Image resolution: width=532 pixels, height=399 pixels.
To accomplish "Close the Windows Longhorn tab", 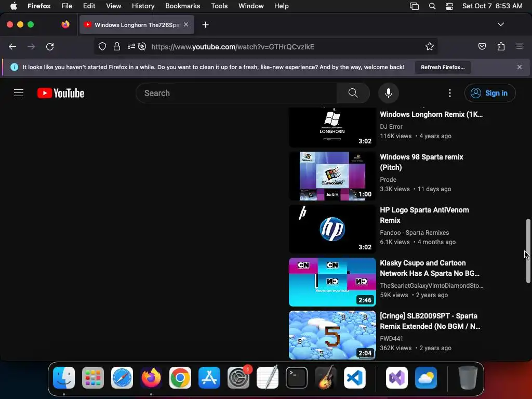I will 186,24.
